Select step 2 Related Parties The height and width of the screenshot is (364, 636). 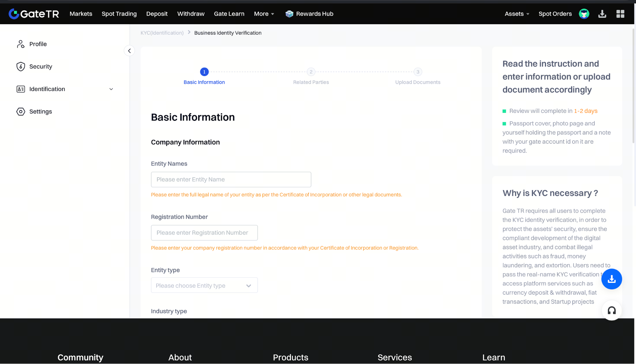(311, 72)
